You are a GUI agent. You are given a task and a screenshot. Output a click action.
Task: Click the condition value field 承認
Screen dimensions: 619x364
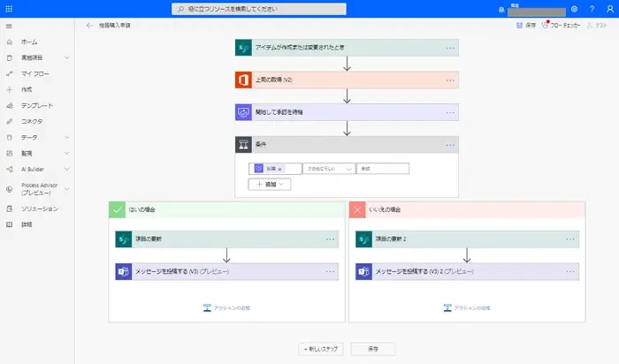pyautogui.click(x=383, y=169)
